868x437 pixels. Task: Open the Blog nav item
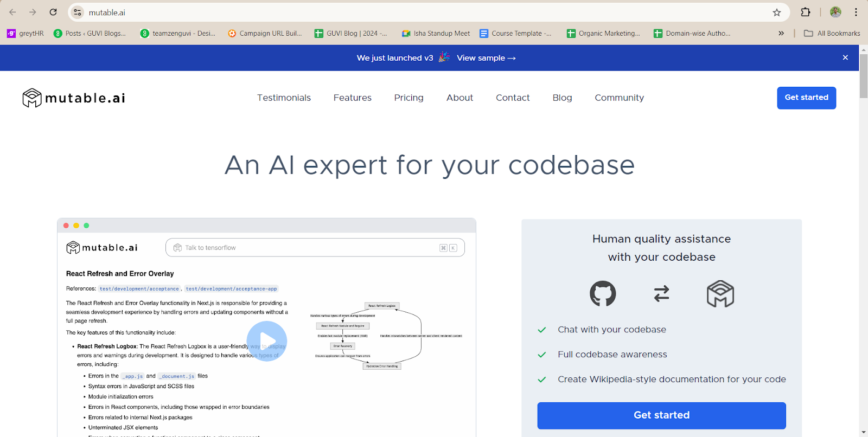(562, 98)
